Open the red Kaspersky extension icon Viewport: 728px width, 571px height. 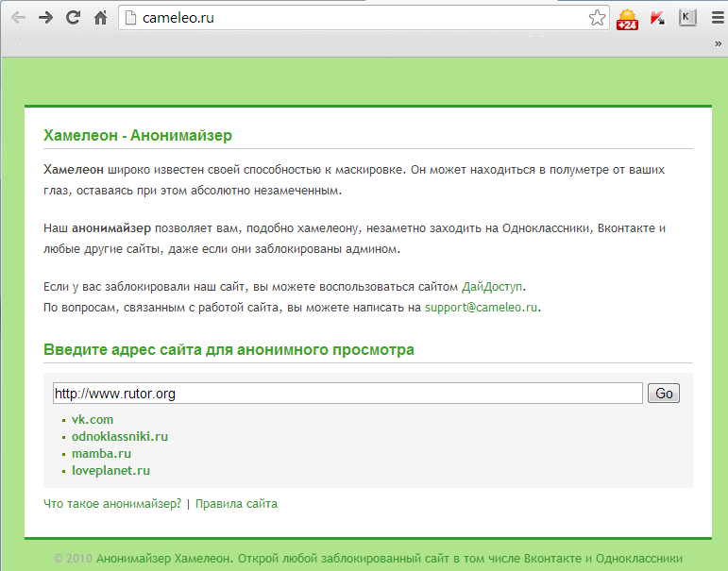[657, 19]
